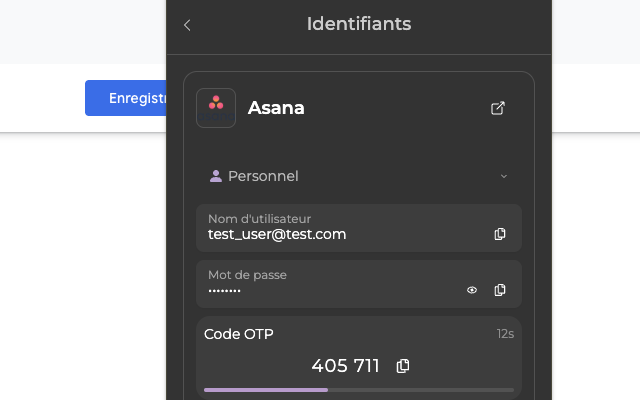This screenshot has width=640, height=400.
Task: Click the 12s OTP timer text
Action: pos(505,334)
